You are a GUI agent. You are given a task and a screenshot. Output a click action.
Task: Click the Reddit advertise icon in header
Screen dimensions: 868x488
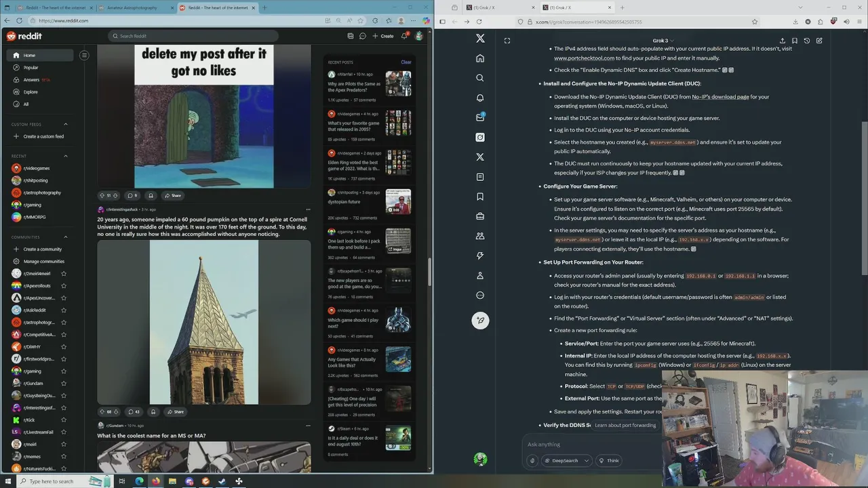[350, 36]
